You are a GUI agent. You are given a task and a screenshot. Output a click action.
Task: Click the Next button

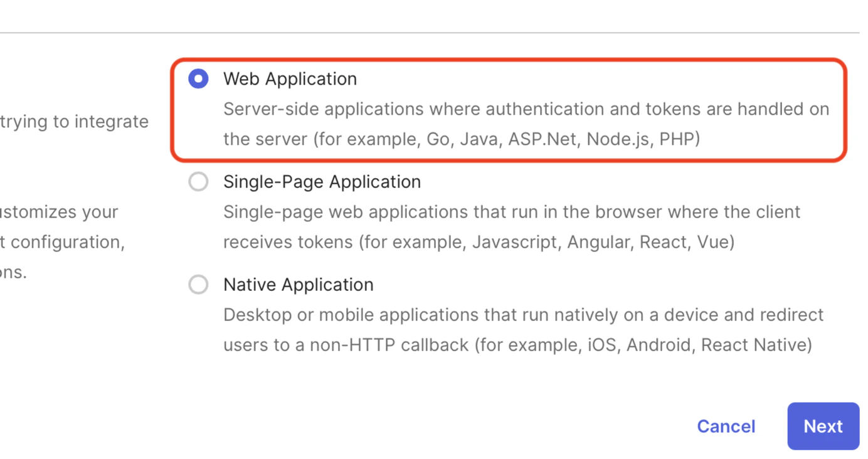[823, 426]
